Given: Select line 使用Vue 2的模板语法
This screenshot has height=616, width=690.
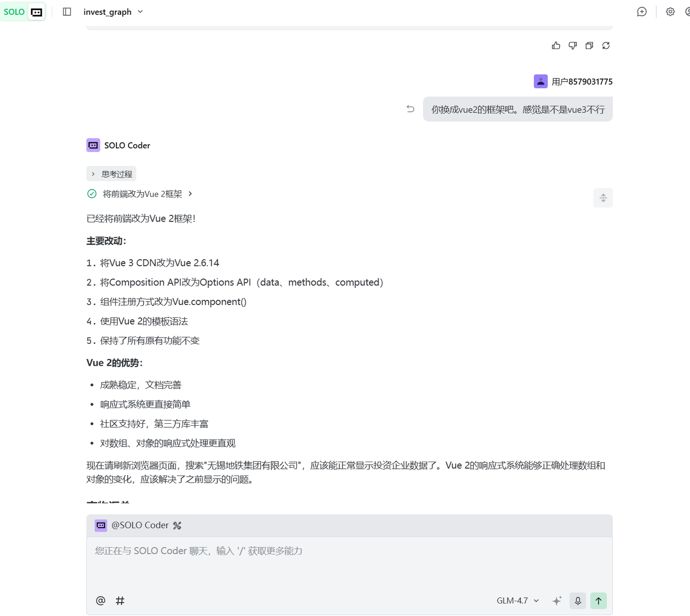Looking at the screenshot, I should point(144,321).
